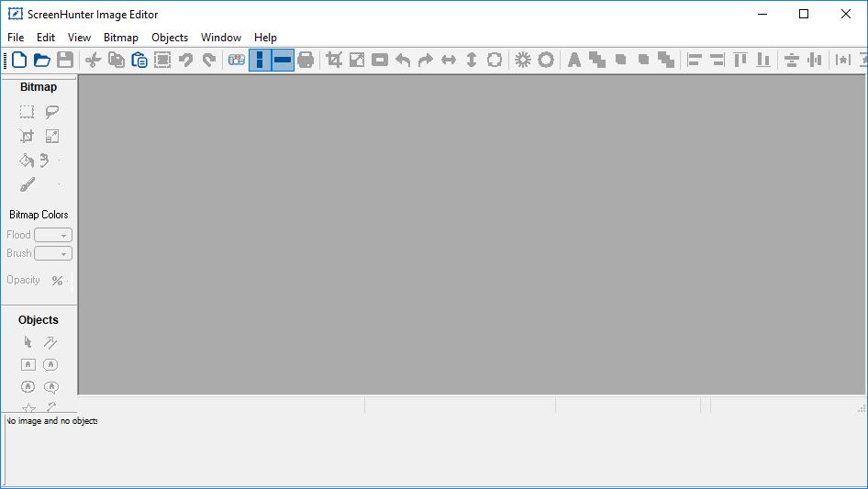Select the Crop icon in top toolbar
Image resolution: width=868 pixels, height=489 pixels.
[x=334, y=61]
